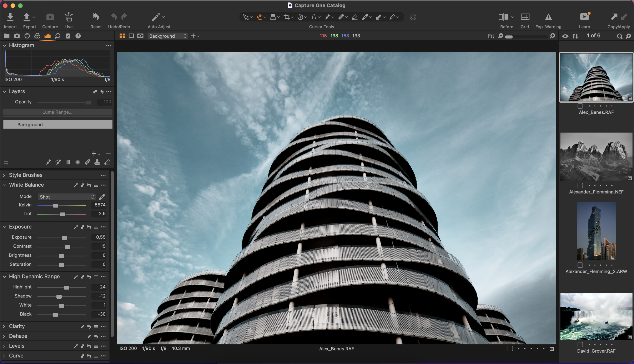Expand the Clarity panel
The width and height of the screenshot is (634, 364).
4,327
